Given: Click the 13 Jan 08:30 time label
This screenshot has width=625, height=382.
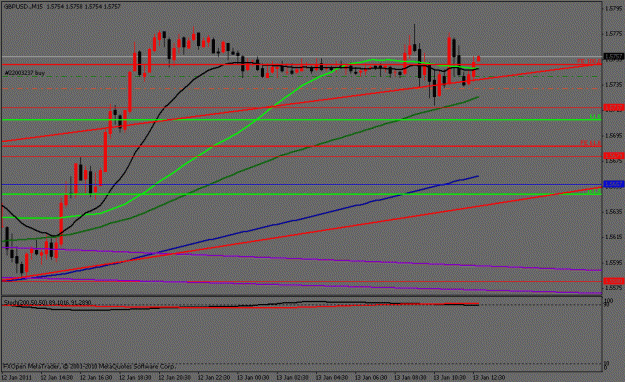Looking at the screenshot, I should [x=410, y=377].
